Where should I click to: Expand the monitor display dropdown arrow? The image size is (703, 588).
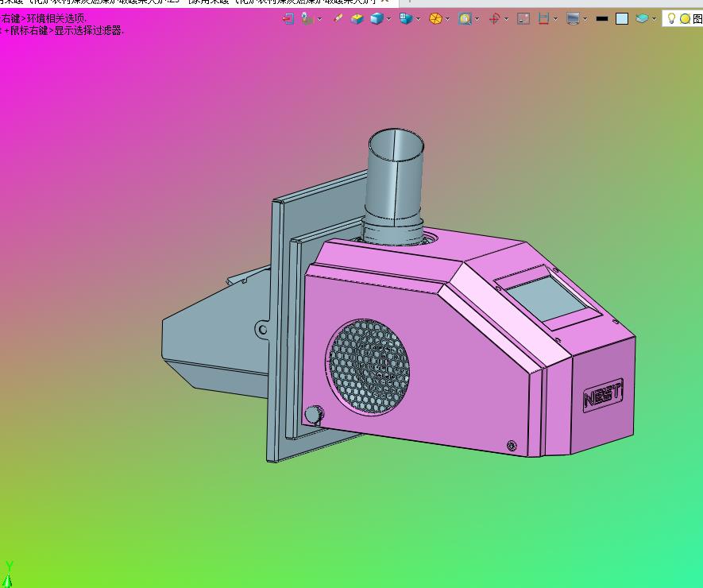(x=585, y=19)
